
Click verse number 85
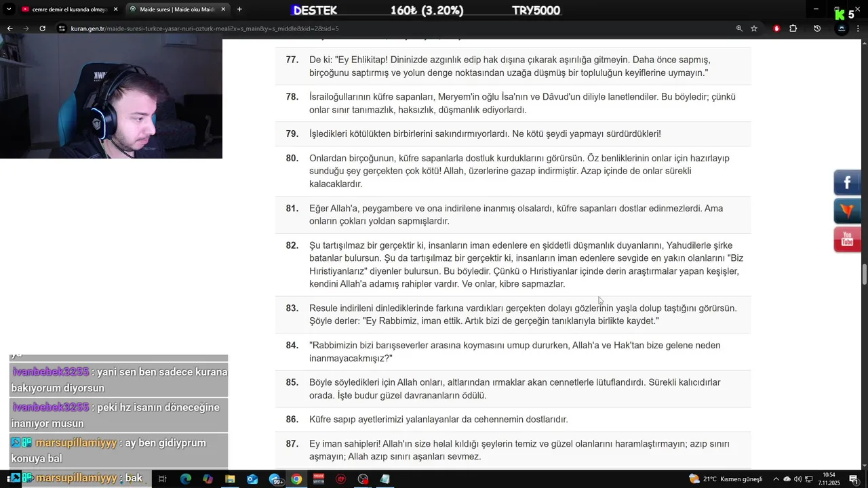coord(292,382)
